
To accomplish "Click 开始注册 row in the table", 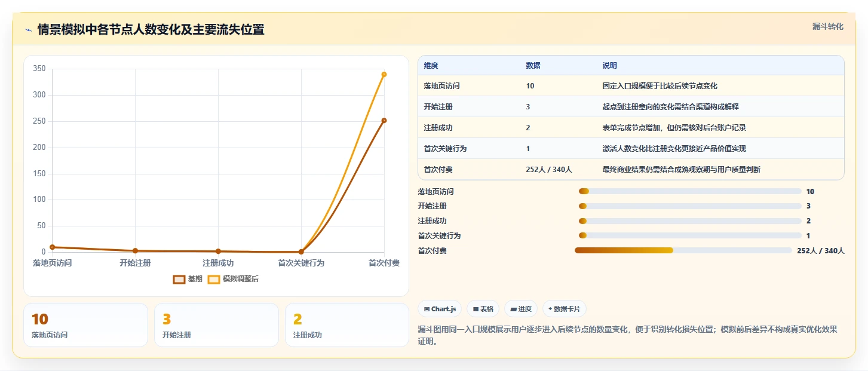I will [x=631, y=106].
